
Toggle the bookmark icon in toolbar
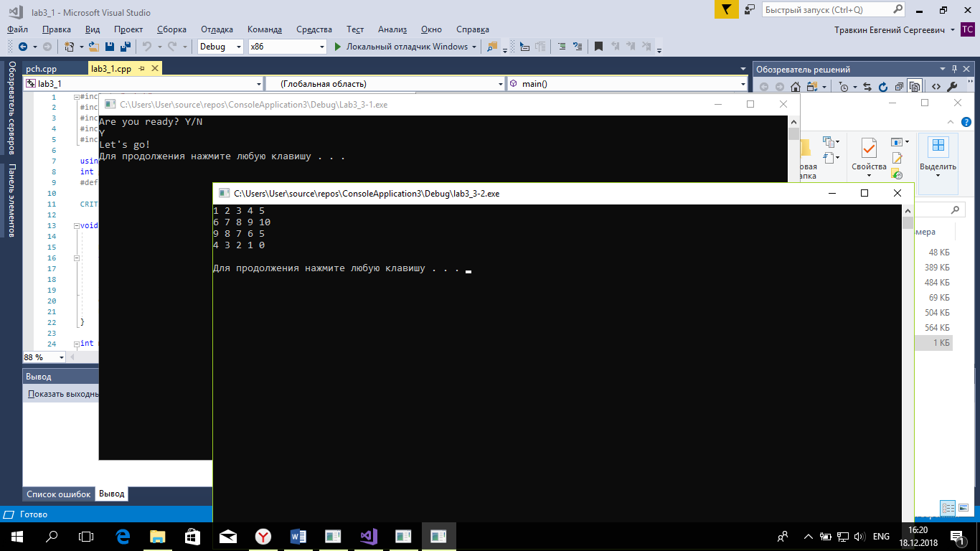[x=598, y=47]
